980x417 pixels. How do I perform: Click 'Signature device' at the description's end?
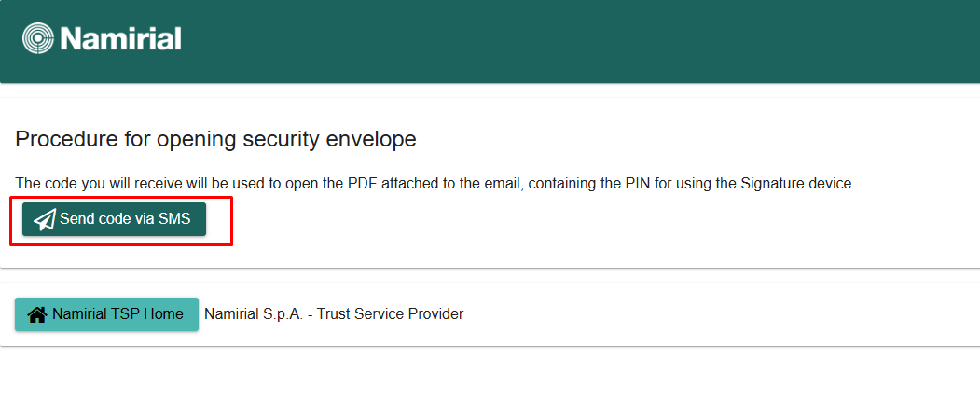(796, 184)
